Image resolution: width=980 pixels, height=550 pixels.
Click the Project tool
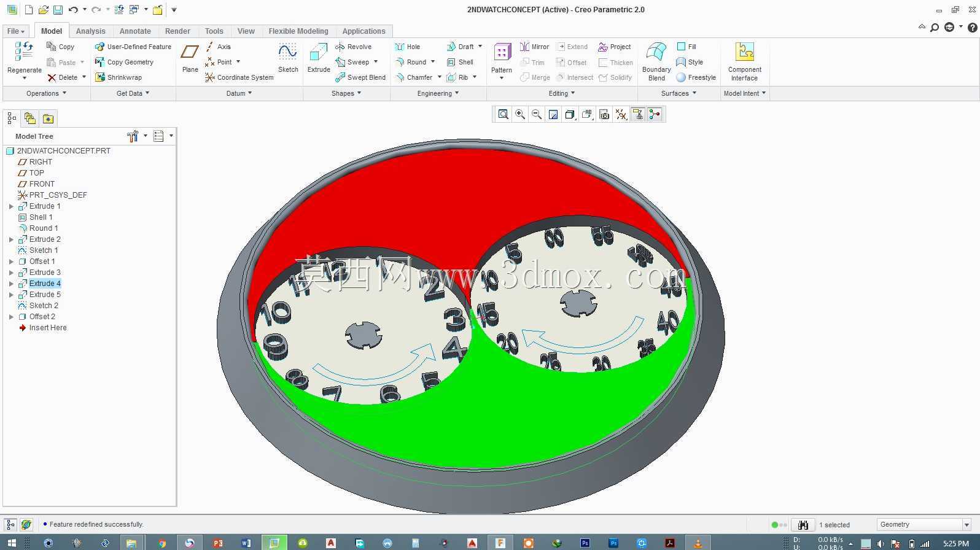[615, 47]
